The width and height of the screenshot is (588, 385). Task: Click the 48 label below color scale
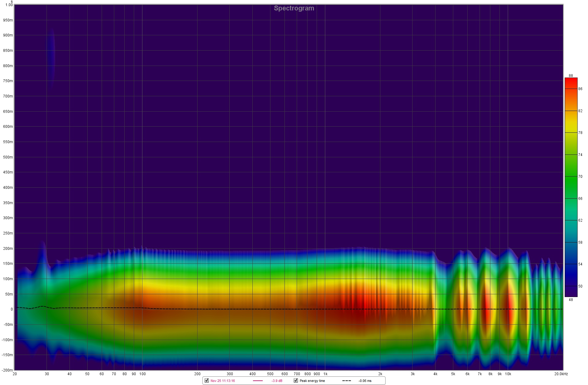point(571,300)
